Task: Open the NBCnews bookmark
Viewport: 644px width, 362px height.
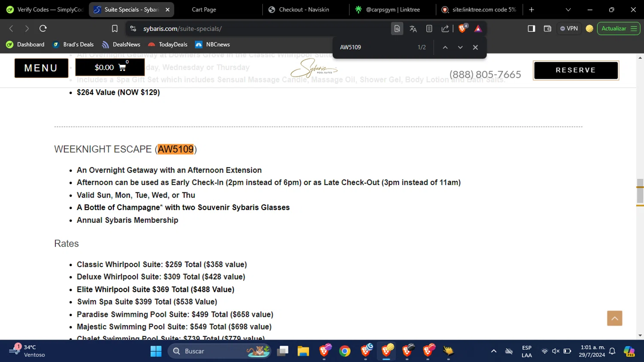Action: (213, 44)
